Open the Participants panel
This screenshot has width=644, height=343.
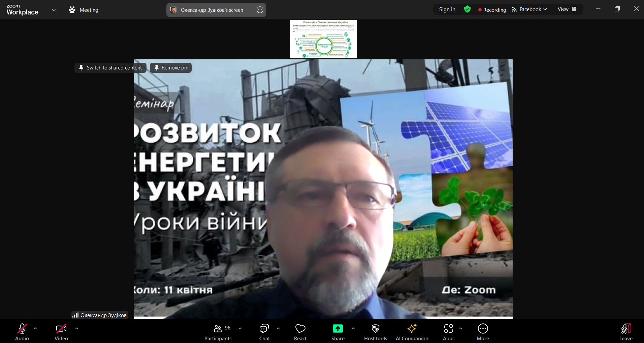218,333
